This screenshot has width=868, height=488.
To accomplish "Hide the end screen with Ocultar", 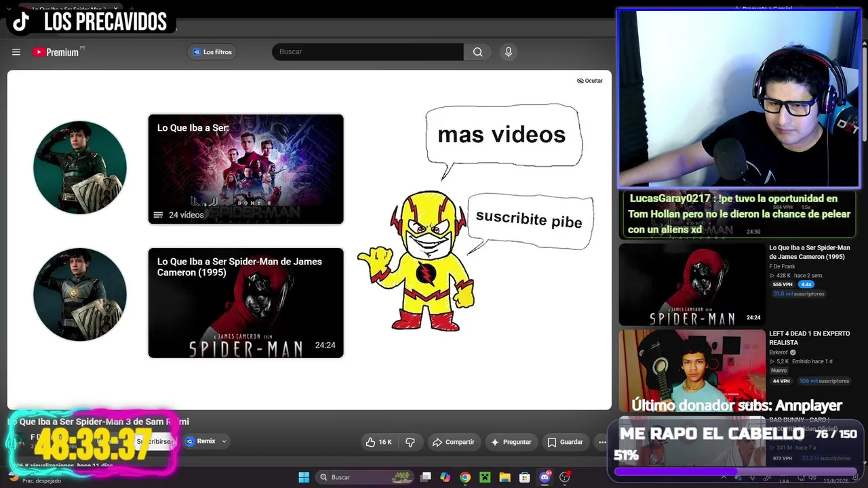I will point(590,81).
